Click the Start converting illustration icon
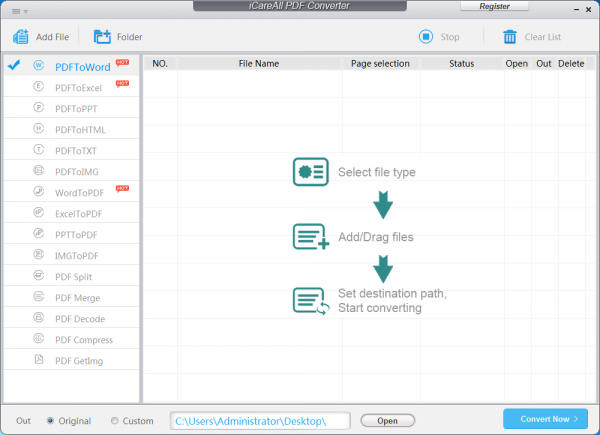Image resolution: width=600 pixels, height=435 pixels. [311, 301]
